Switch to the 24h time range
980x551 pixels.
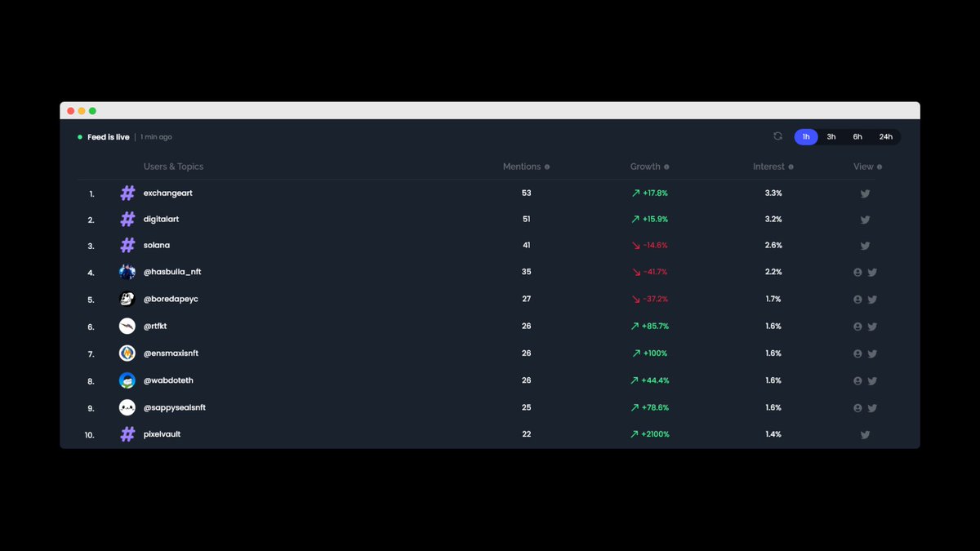[x=886, y=137]
